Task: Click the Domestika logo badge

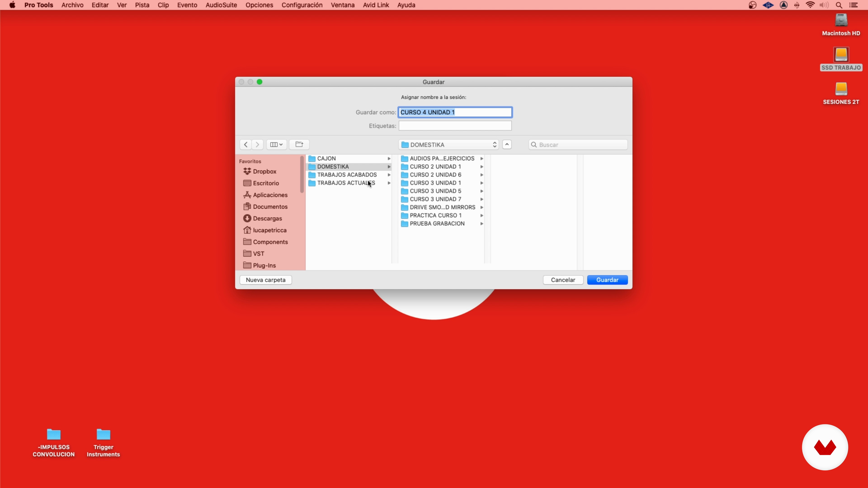Action: click(825, 447)
